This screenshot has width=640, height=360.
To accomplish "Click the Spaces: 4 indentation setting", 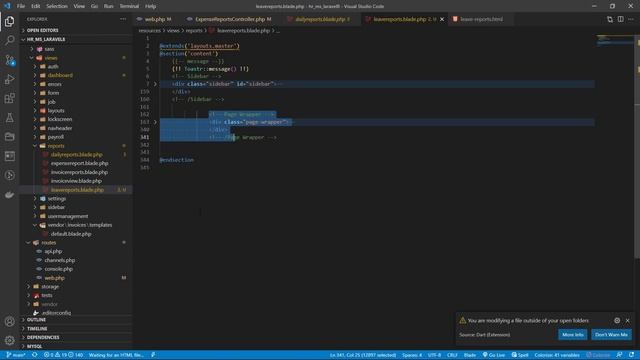I will (x=412, y=355).
